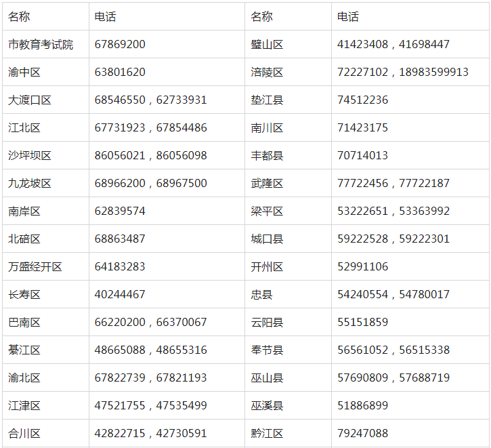Viewport: 491px width, 448px height.
Task: Click 渝中区 in the name column
Action: 24,73
